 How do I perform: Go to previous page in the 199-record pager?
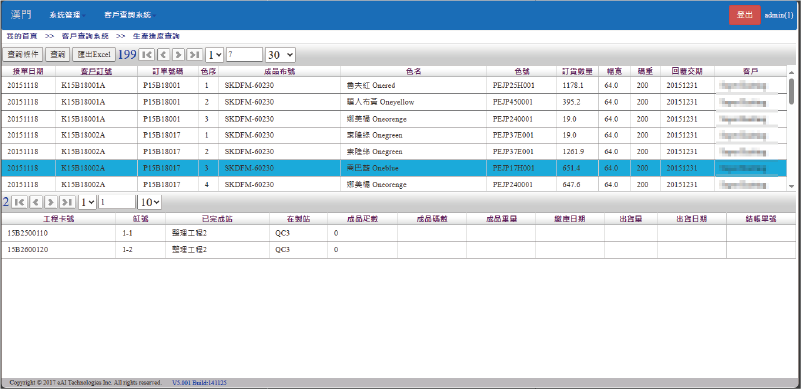tap(163, 55)
